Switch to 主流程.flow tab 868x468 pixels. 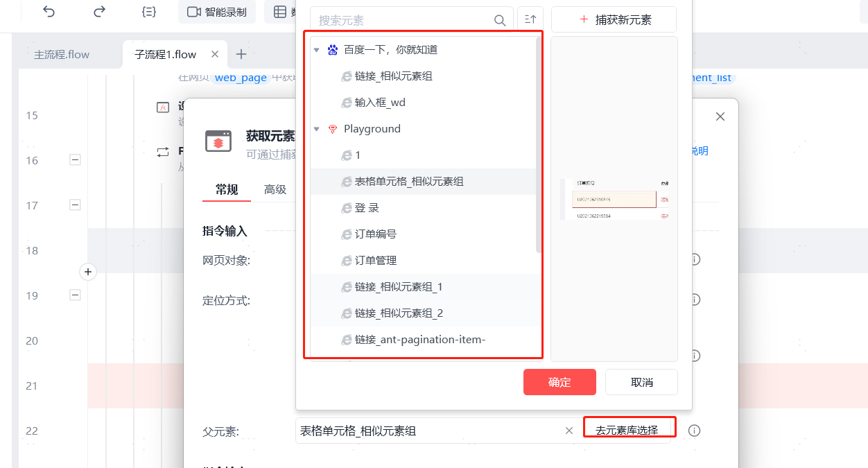(62, 54)
